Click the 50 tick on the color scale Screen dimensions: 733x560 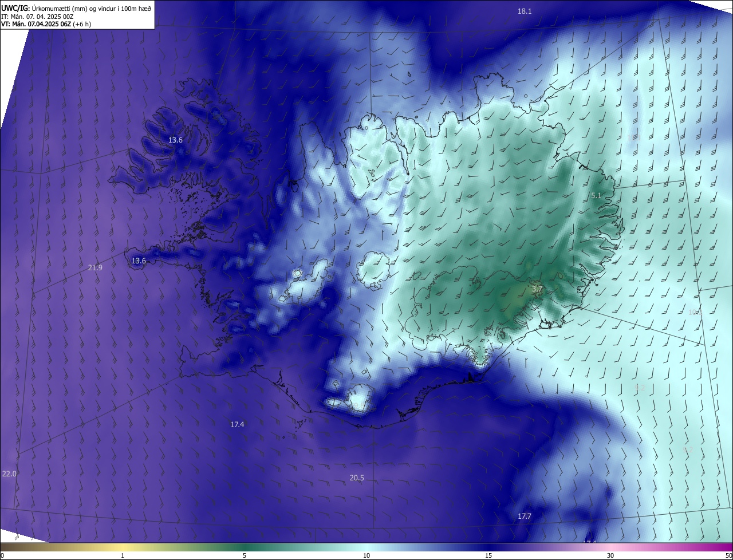(728, 555)
